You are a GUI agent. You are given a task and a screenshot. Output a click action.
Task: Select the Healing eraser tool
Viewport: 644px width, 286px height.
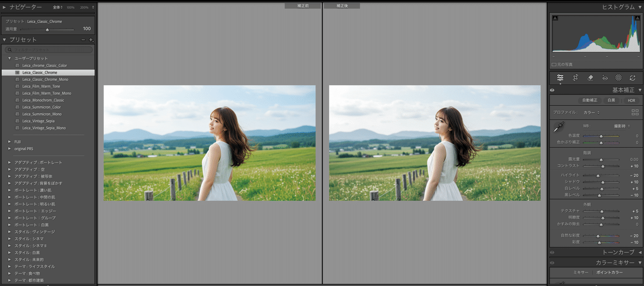tap(590, 78)
